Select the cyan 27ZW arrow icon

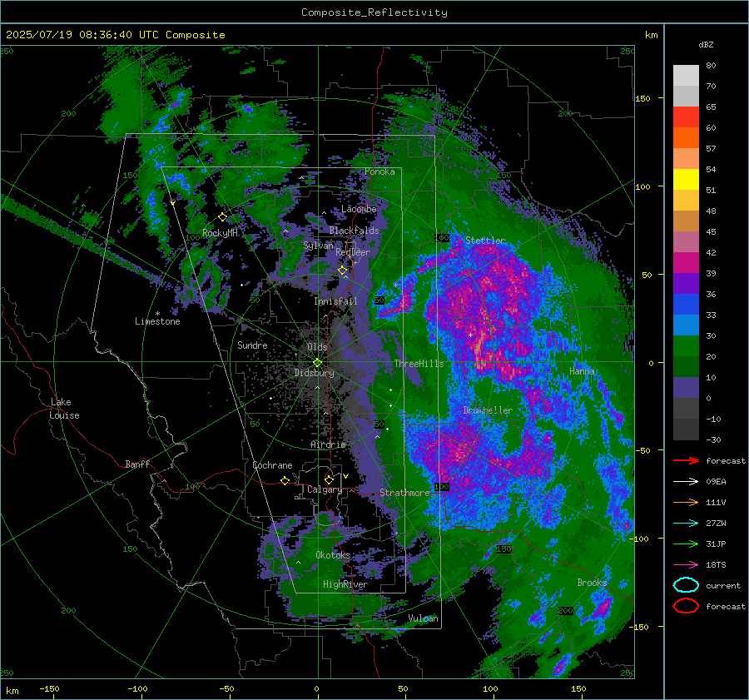coord(686,524)
